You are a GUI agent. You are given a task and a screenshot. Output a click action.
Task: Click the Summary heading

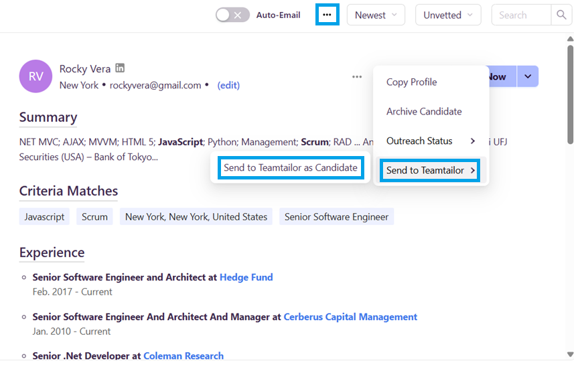(x=48, y=117)
